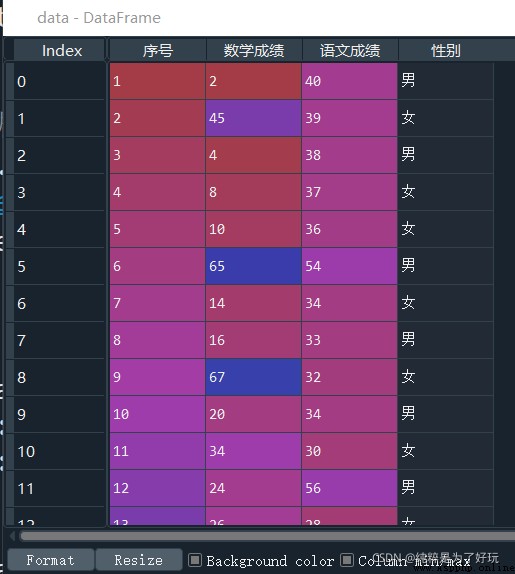Click math score cell 16
Image resolution: width=515 pixels, height=574 pixels.
coord(253,340)
